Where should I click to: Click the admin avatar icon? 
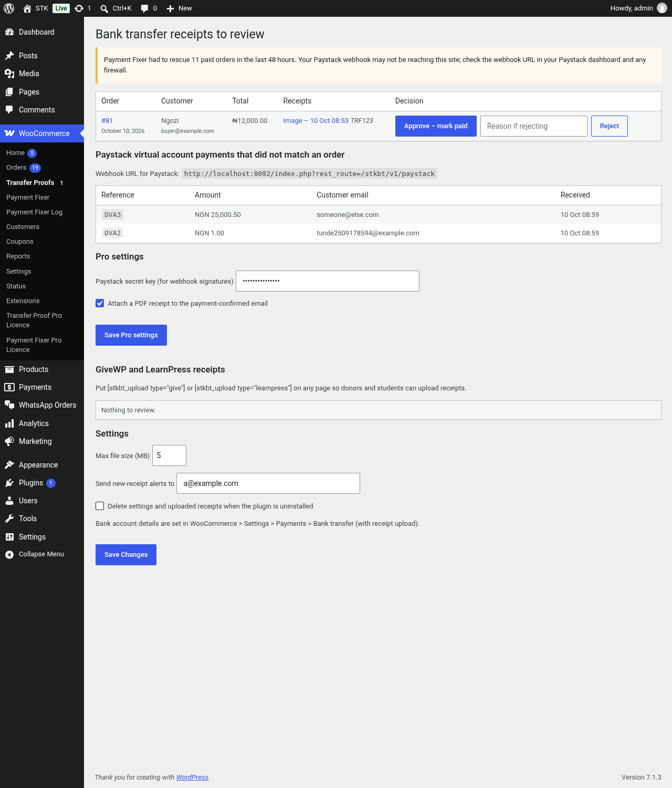pyautogui.click(x=662, y=8)
